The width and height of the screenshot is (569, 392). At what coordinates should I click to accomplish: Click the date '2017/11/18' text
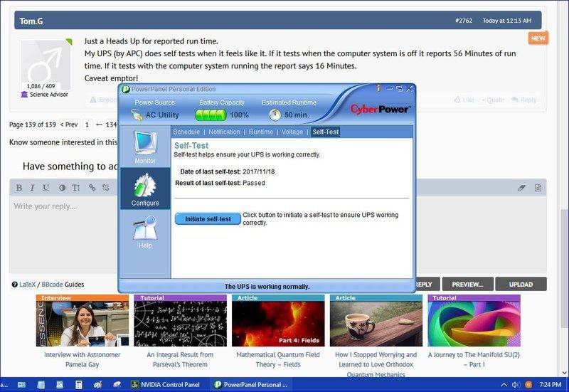point(259,171)
